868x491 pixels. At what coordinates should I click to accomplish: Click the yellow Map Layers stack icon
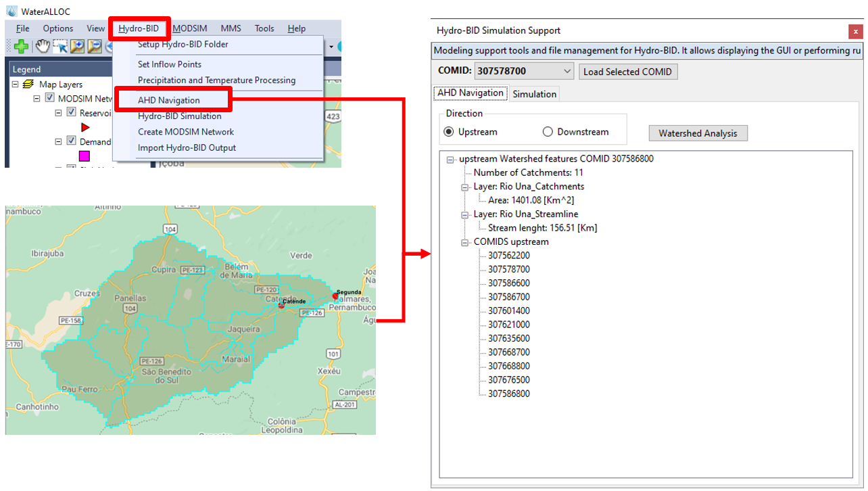point(28,85)
